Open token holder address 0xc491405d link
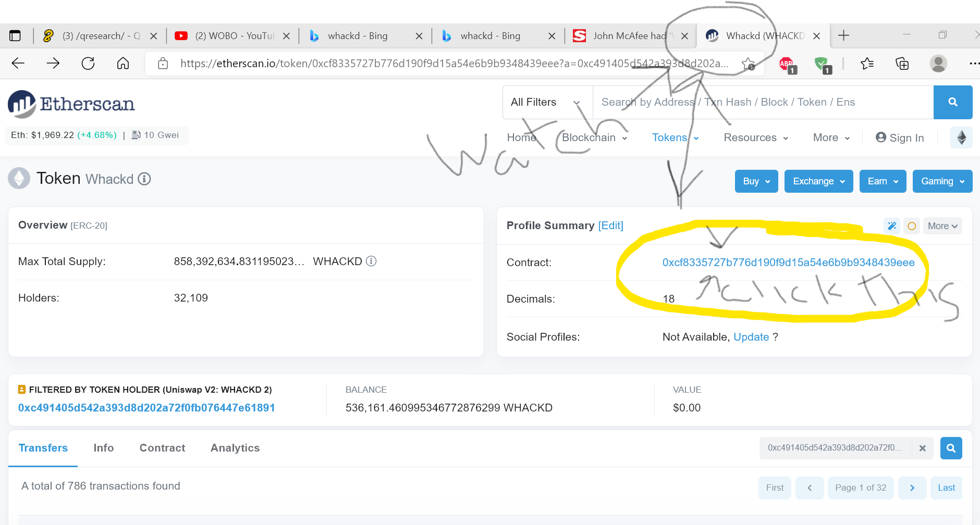This screenshot has width=980, height=525. (146, 408)
